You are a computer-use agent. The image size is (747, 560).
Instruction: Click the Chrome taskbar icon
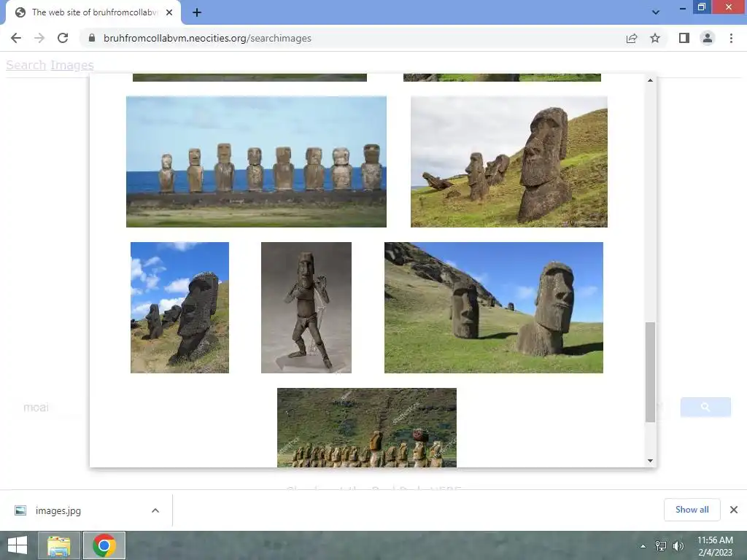(x=104, y=545)
